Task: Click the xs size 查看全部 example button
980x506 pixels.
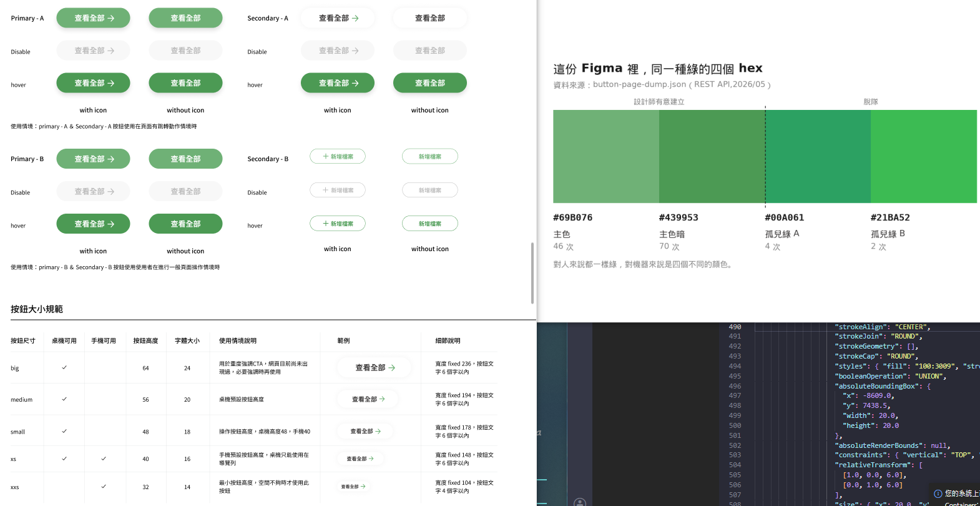Action: 360,459
